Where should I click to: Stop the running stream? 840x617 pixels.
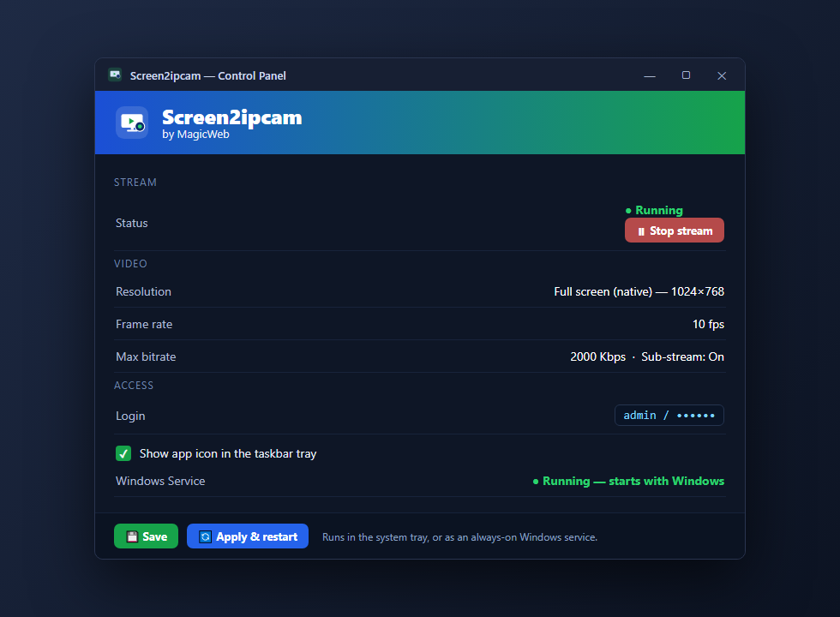(674, 231)
